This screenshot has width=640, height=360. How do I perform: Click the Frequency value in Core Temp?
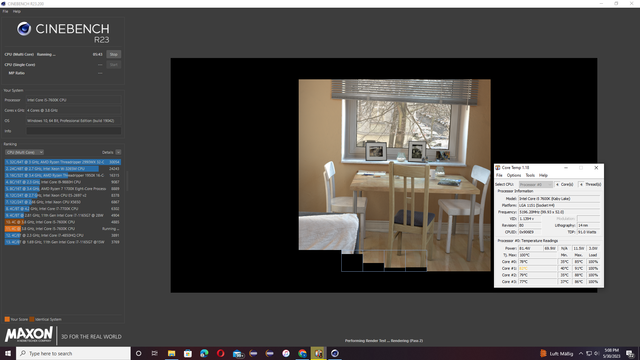(x=559, y=212)
